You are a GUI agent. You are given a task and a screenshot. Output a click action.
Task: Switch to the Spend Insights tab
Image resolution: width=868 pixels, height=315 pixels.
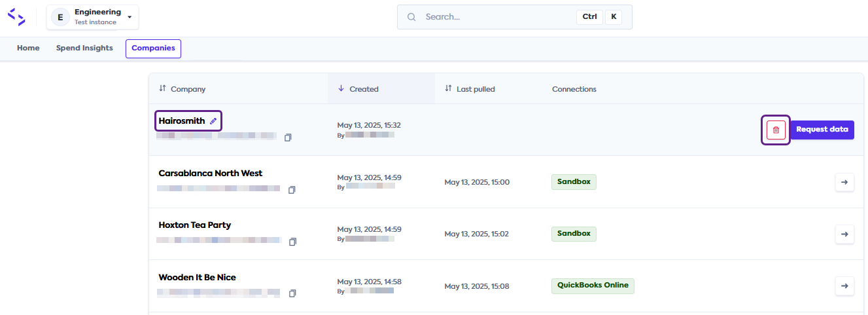[84, 48]
